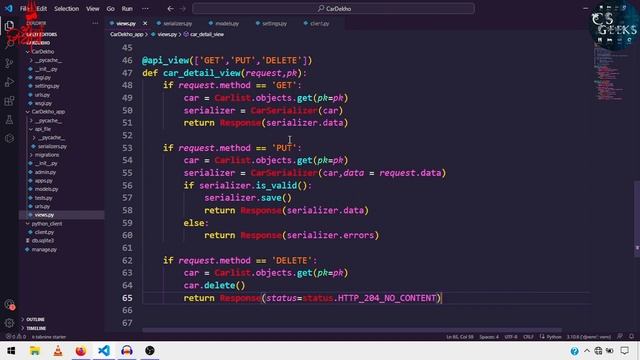Open the Windows Action Center
Image resolution: width=640 pixels, height=360 pixels.
(x=624, y=351)
